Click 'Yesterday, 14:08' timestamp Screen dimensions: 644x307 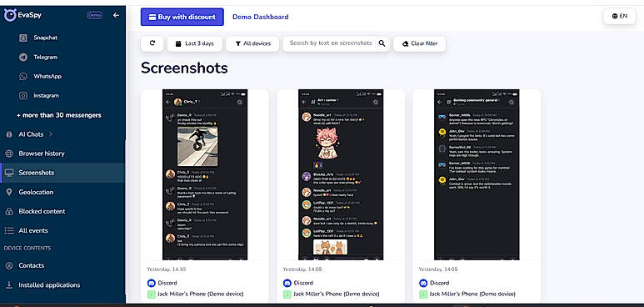(302, 269)
